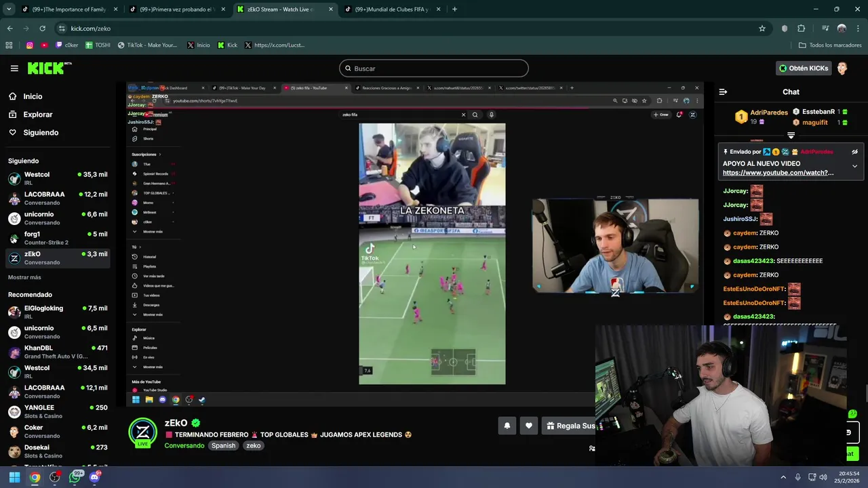Click the Regala Sus gift button
Image resolution: width=868 pixels, height=488 pixels.
570,426
